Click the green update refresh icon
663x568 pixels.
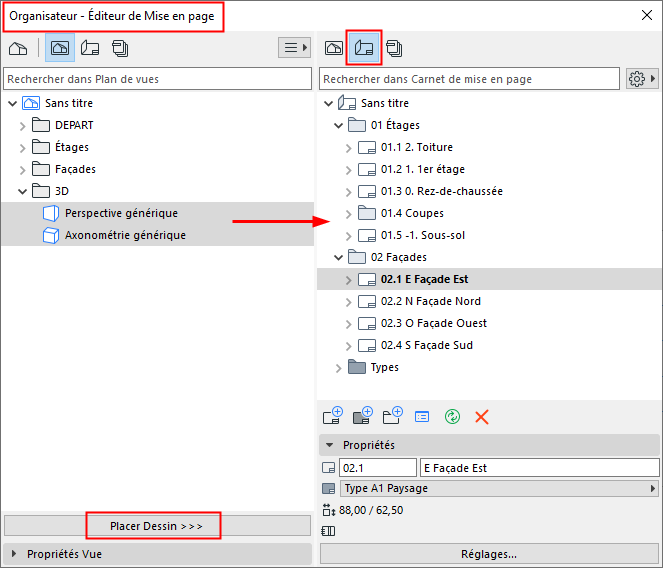click(452, 417)
